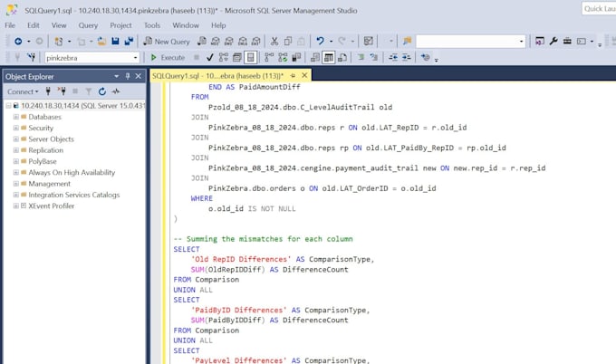Image resolution: width=616 pixels, height=364 pixels.
Task: Click the Find in Files icon
Action: click(407, 42)
